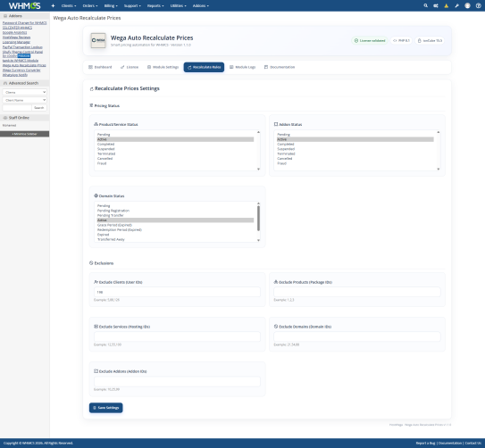
Task: Open the Wega Currency Converter sidebar link
Action: tap(21, 71)
